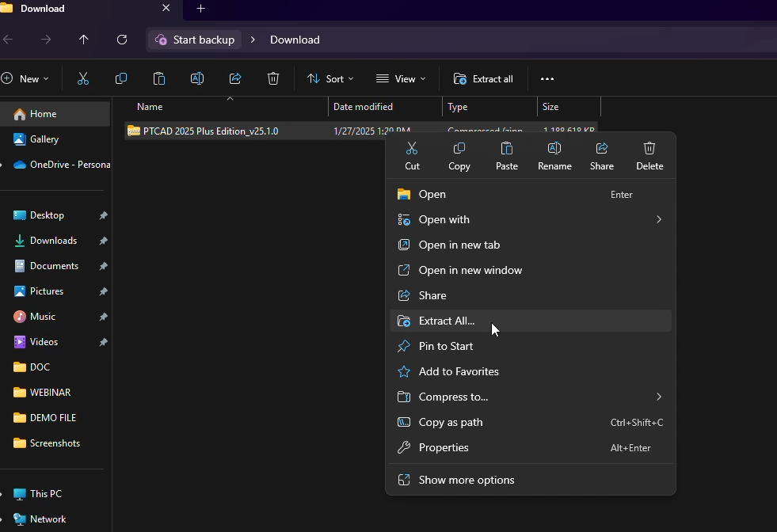Click the Copy icon in the toolbar
This screenshot has height=532, width=777.
pos(121,78)
